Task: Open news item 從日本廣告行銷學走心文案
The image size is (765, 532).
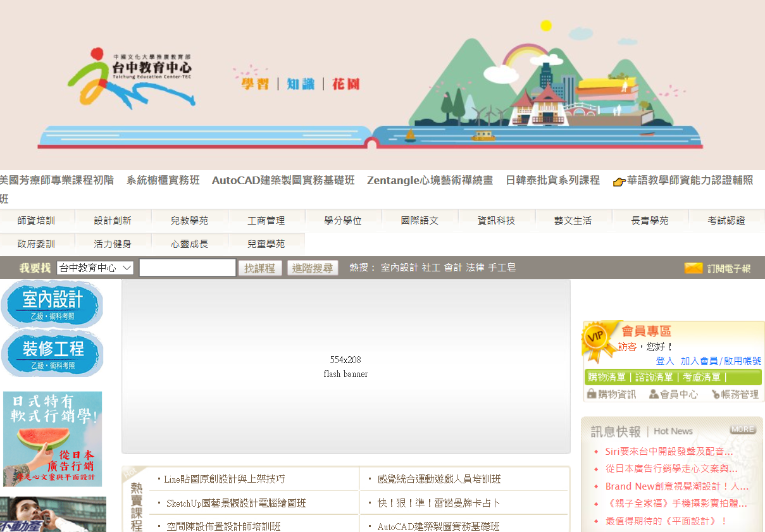Action: click(x=671, y=469)
